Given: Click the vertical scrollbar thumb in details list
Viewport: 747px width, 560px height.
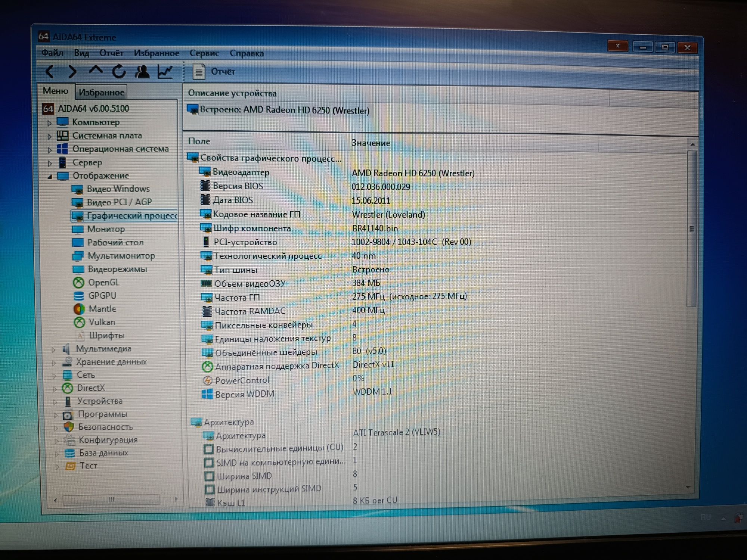Looking at the screenshot, I should 692,229.
